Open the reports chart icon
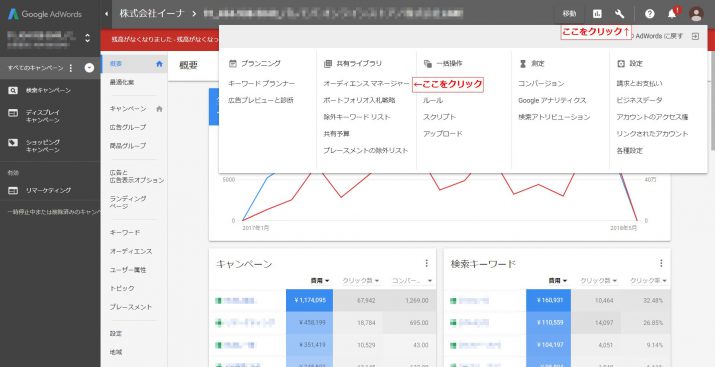 [x=597, y=14]
